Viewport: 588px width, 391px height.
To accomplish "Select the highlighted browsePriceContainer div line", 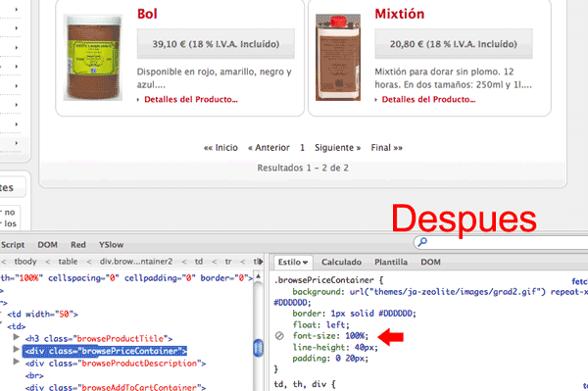I will pos(105,351).
